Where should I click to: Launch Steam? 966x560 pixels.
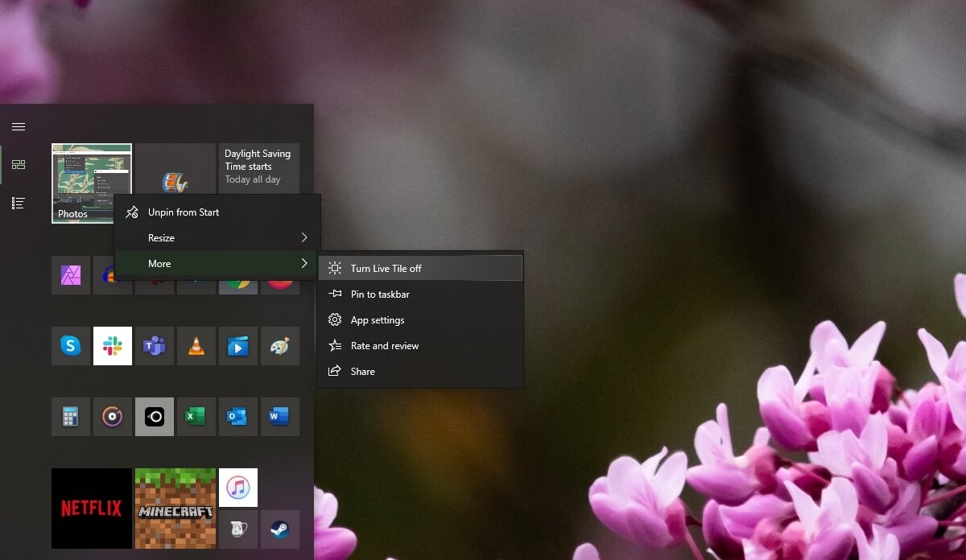pyautogui.click(x=279, y=529)
